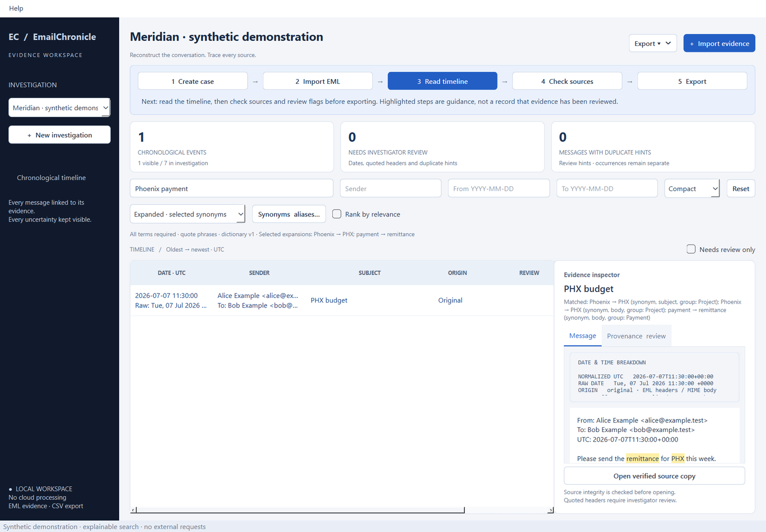Screen dimensions: 766x532
Task: Go to step 2 Import EML
Action: pyautogui.click(x=317, y=81)
